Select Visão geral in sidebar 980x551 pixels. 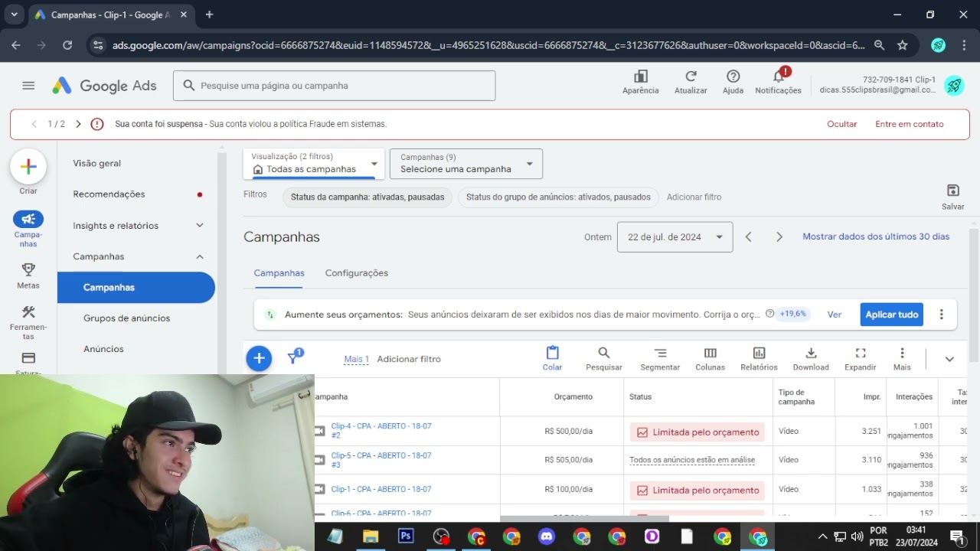click(97, 163)
